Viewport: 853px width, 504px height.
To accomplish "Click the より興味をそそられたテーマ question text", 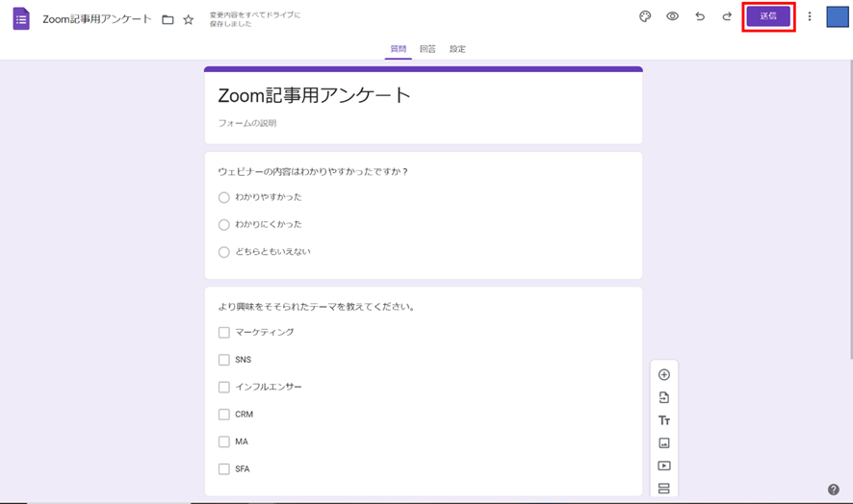I will pyautogui.click(x=317, y=307).
